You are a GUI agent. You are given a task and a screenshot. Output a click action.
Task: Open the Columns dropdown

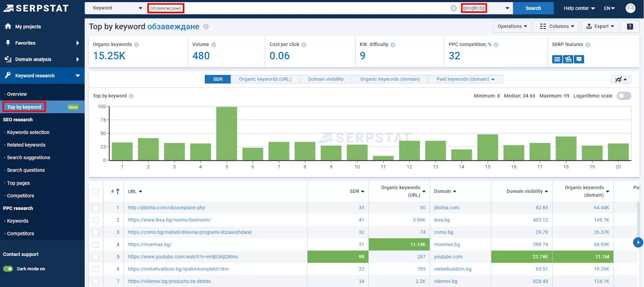coord(557,26)
